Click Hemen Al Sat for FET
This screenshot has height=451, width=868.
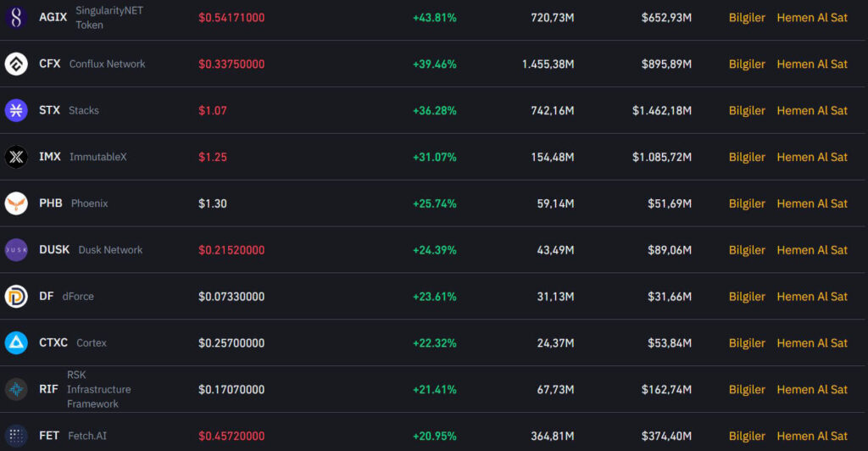pos(812,436)
